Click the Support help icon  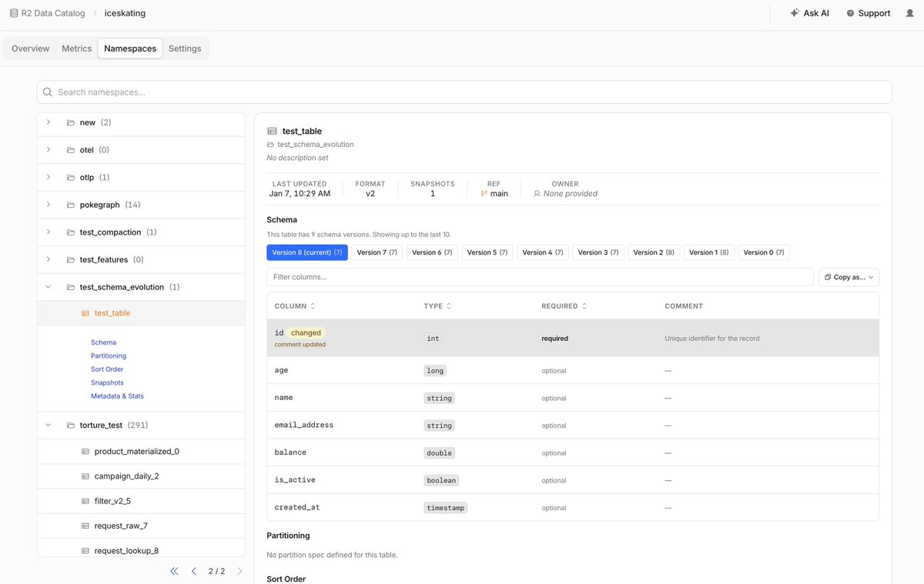[x=850, y=13]
